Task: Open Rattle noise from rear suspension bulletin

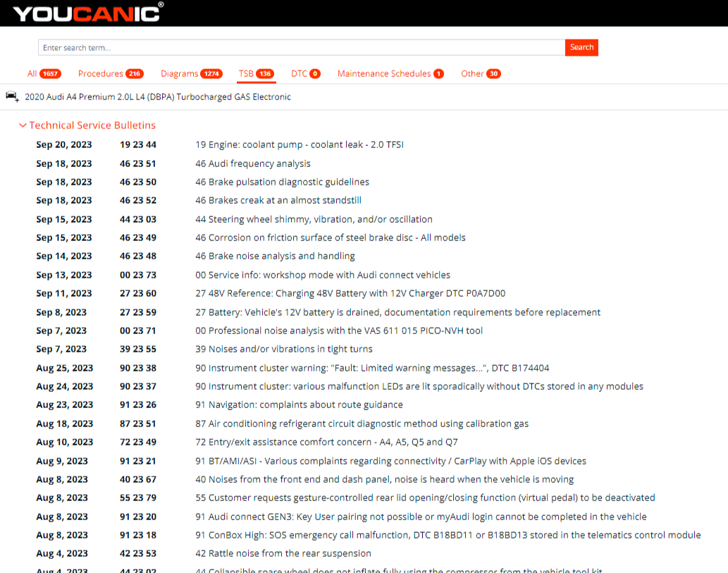Action: pos(283,553)
